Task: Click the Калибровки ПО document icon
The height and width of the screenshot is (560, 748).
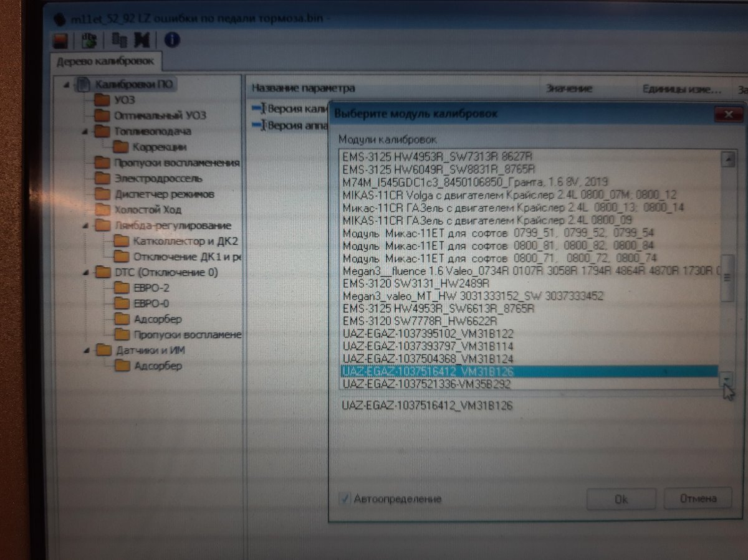Action: coord(84,85)
